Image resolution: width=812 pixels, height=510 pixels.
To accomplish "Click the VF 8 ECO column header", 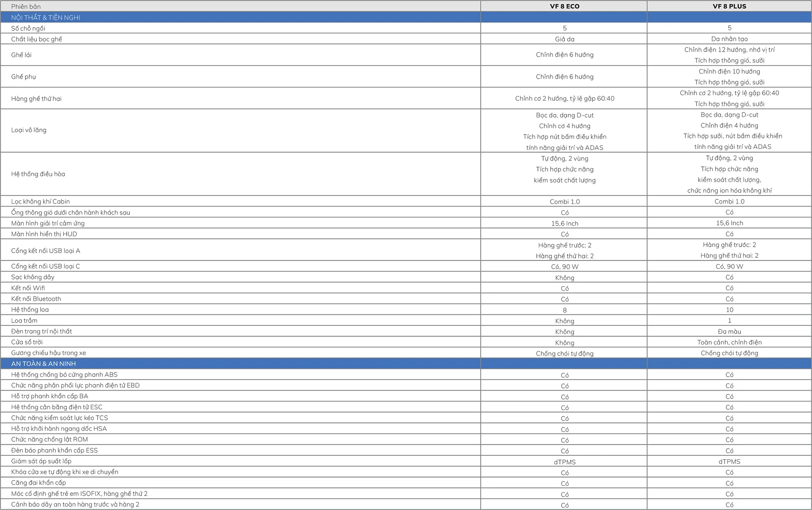I will (x=564, y=6).
